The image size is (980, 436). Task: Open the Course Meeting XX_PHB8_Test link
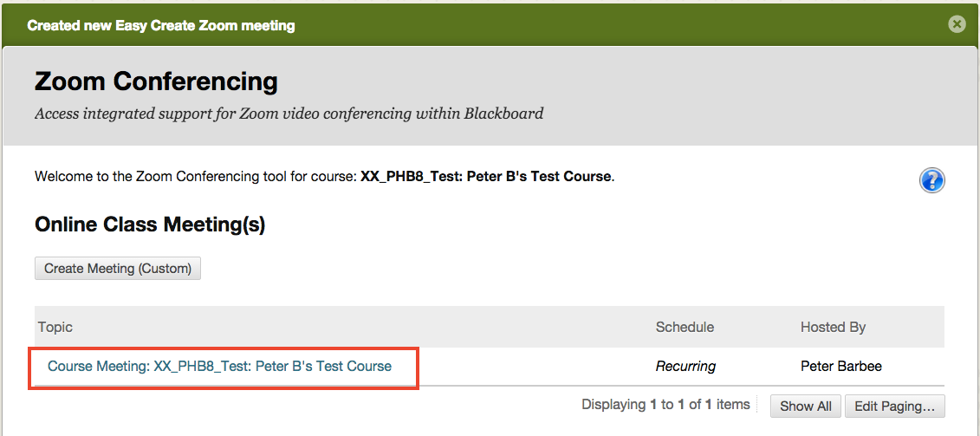(219, 367)
